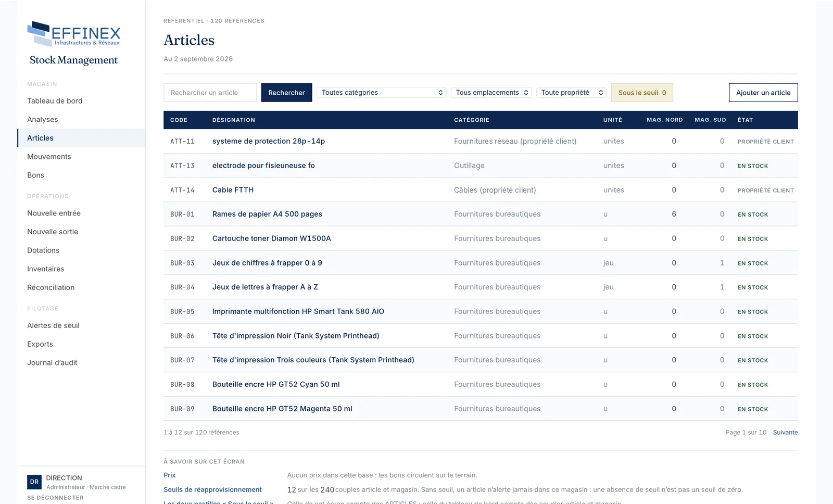Image resolution: width=833 pixels, height=504 pixels.
Task: Toggle the Sous le seuil filter
Action: coord(642,93)
